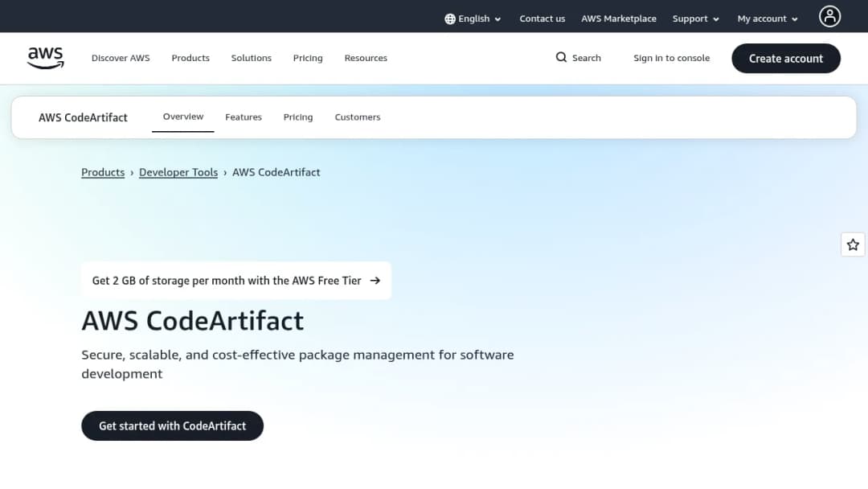This screenshot has height=489, width=868.
Task: Open the Products breadcrumb link
Action: pyautogui.click(x=103, y=172)
